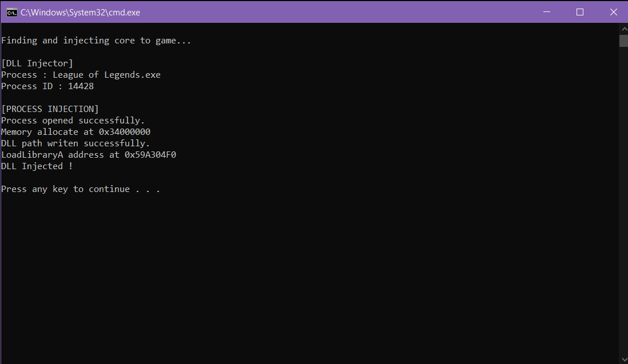Click the '[PROCESS INJECTION]' heading line
628x364 pixels.
(x=50, y=109)
